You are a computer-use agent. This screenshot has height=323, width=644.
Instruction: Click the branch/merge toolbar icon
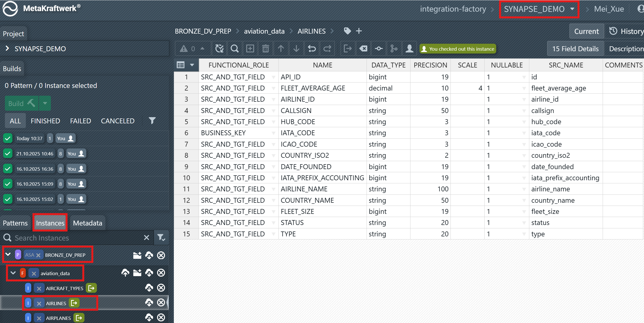(x=394, y=49)
